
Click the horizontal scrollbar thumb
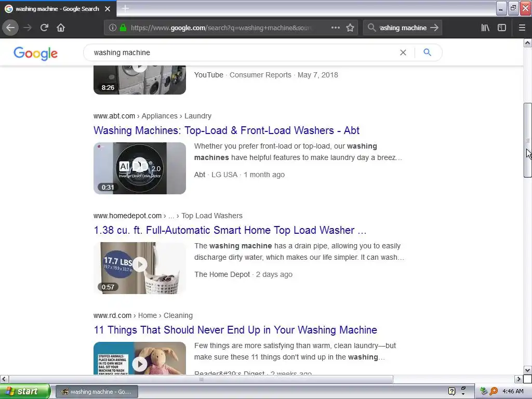(x=201, y=379)
